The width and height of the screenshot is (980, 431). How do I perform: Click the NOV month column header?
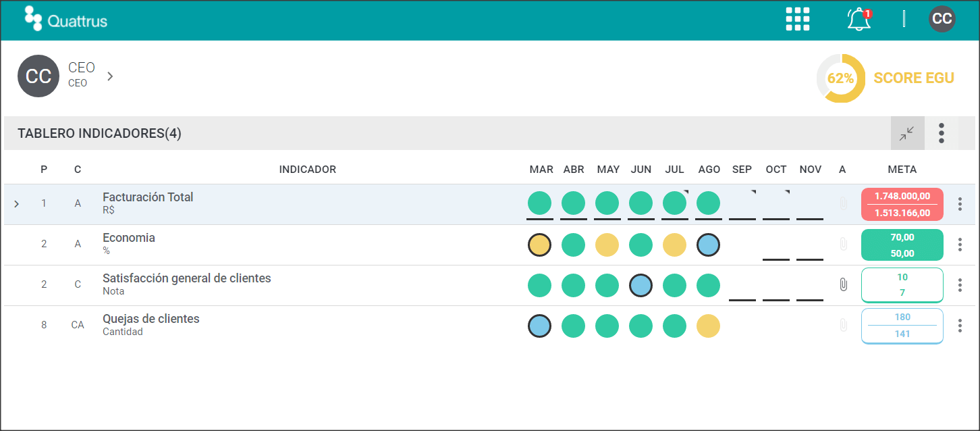pos(811,170)
